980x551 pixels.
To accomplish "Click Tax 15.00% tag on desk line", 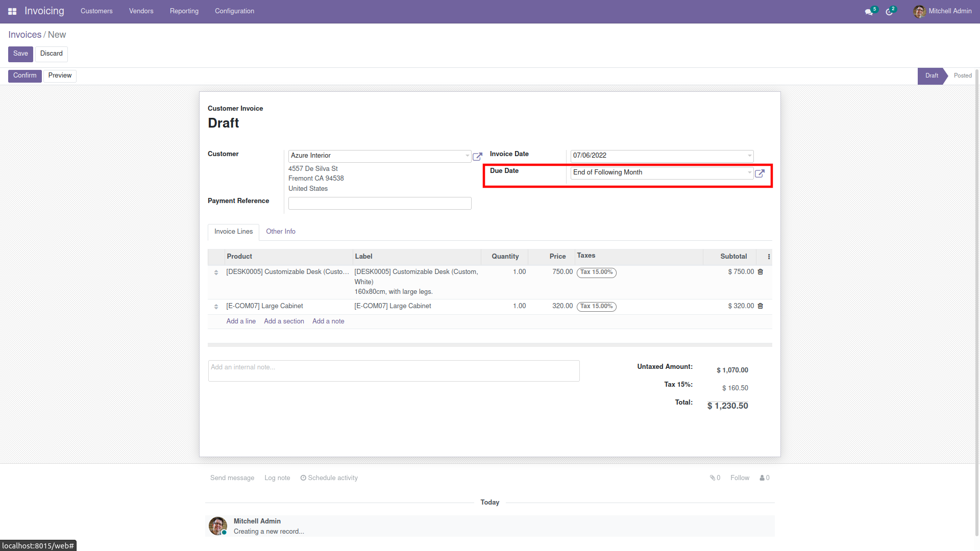I will (596, 272).
